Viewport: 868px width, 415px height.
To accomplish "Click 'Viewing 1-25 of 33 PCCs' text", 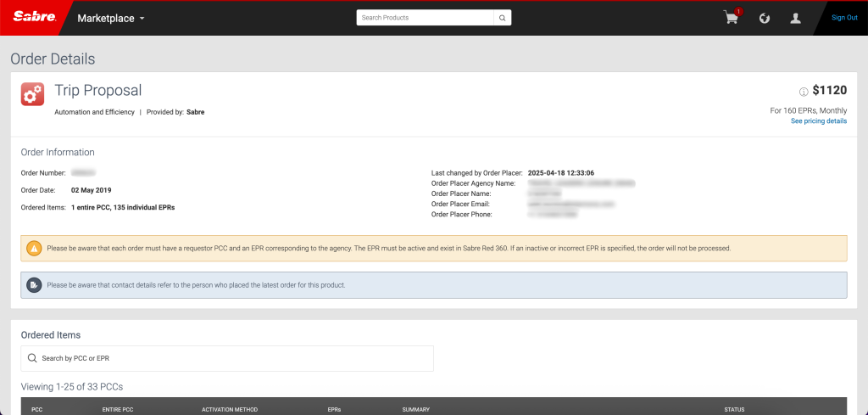I will 72,386.
